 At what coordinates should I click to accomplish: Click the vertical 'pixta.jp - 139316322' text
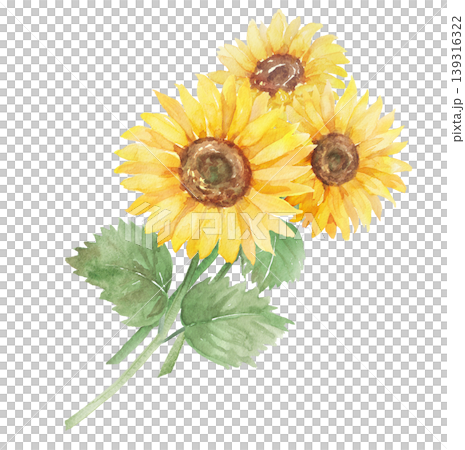457,79
